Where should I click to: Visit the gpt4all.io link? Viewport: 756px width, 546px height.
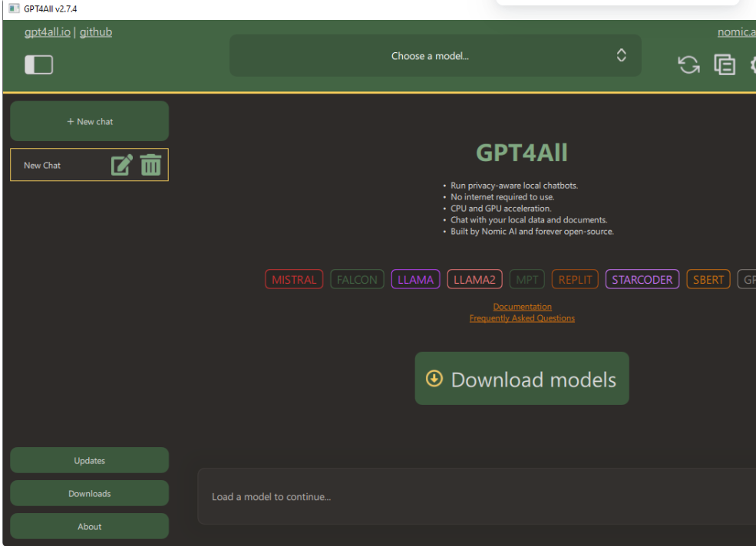[48, 32]
